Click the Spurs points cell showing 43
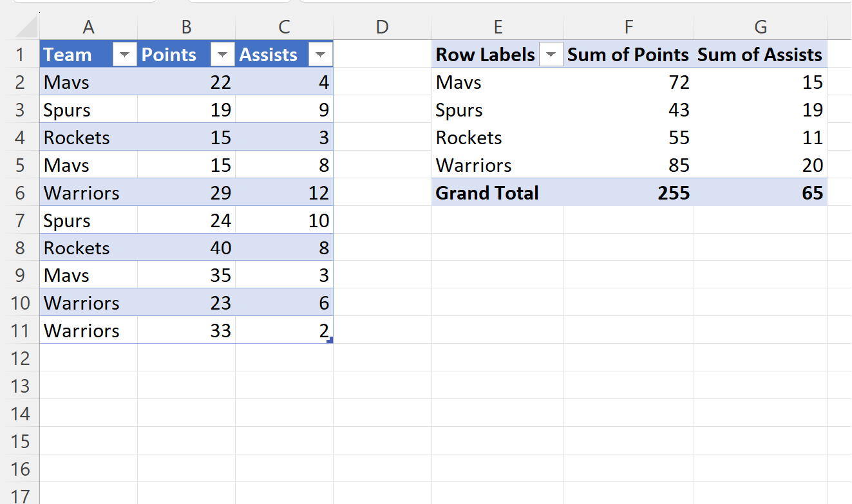Image resolution: width=852 pixels, height=504 pixels. [629, 110]
